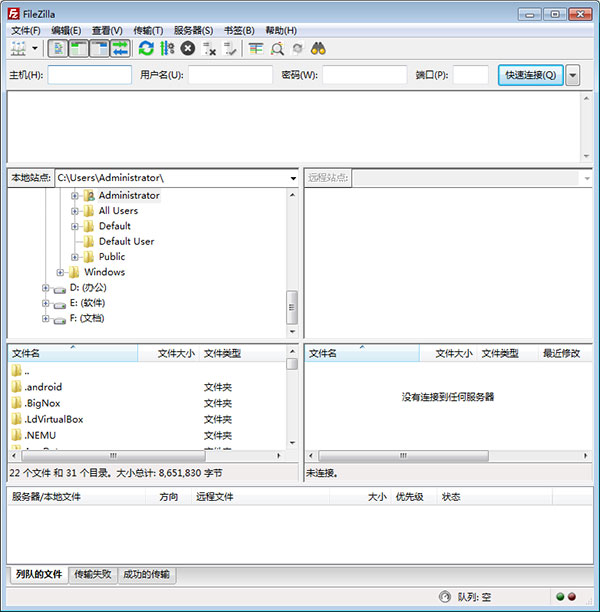Switch to the 传输失败 tab
Viewport: 600px width, 612px height.
(93, 575)
